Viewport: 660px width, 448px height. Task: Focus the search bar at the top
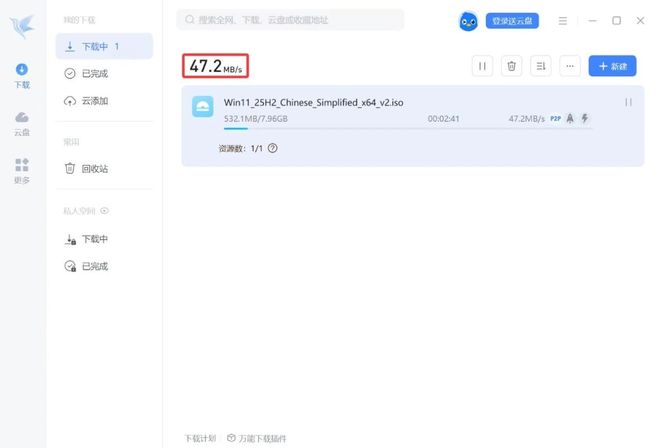pyautogui.click(x=290, y=20)
